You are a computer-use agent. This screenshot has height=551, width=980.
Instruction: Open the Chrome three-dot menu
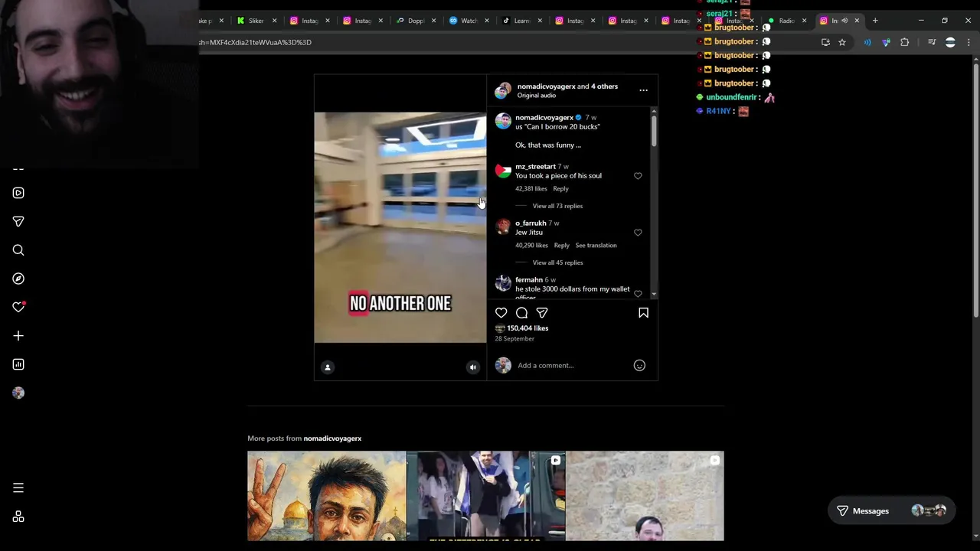point(969,42)
